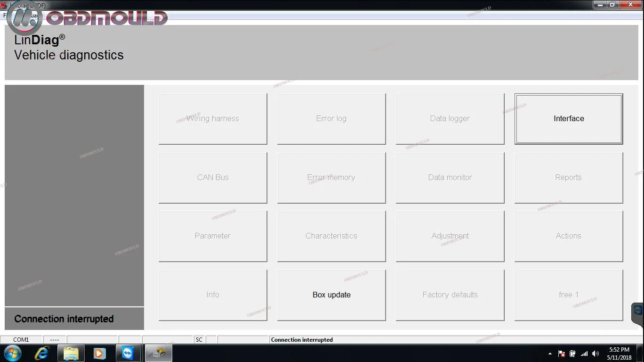Screen dimensions: 644x362
Task: Click the LinDiag taskbar icon
Action: click(x=158, y=353)
